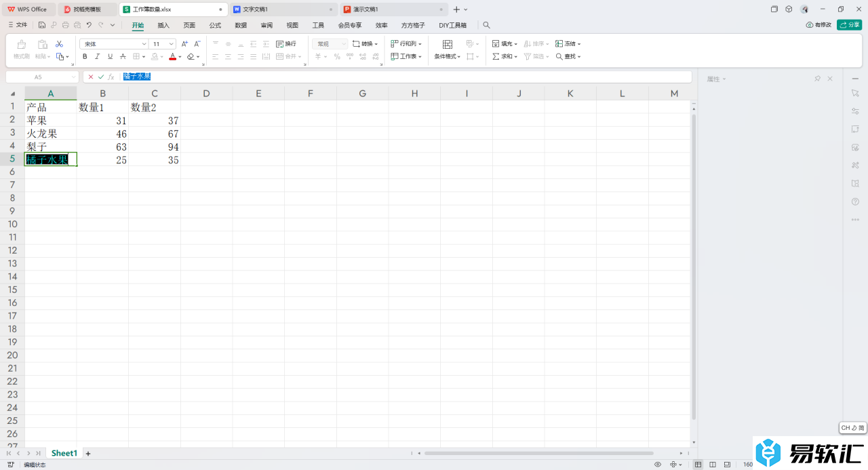Open the 行和列 rows and columns dropdown
The width and height of the screenshot is (868, 470).
pos(406,43)
